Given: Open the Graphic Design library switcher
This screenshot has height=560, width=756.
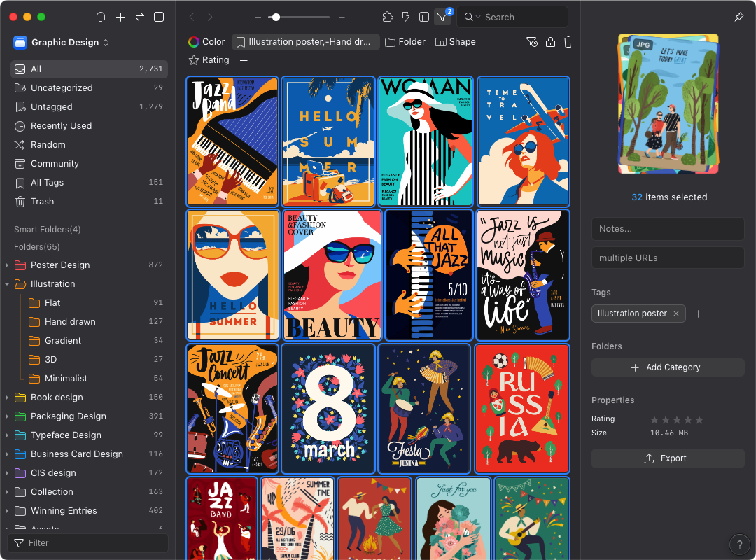Looking at the screenshot, I should (x=61, y=42).
